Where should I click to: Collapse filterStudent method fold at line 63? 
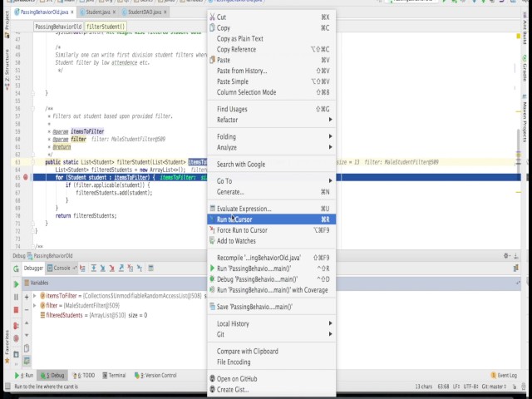(33, 162)
